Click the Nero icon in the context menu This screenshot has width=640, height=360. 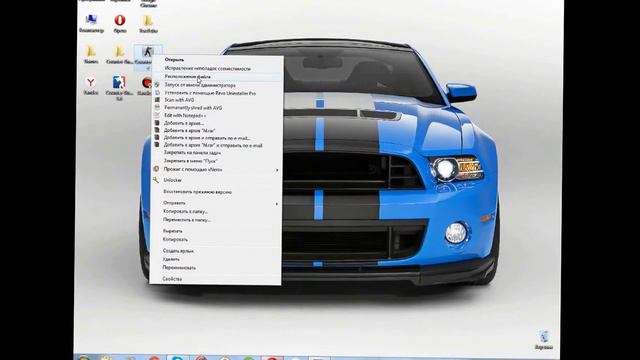[156, 169]
